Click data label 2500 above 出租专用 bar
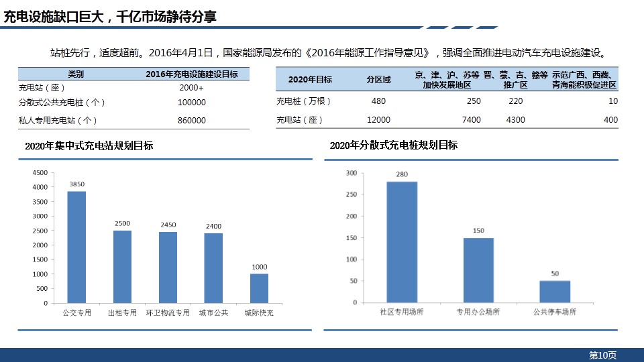The image size is (644, 362). pos(122,224)
